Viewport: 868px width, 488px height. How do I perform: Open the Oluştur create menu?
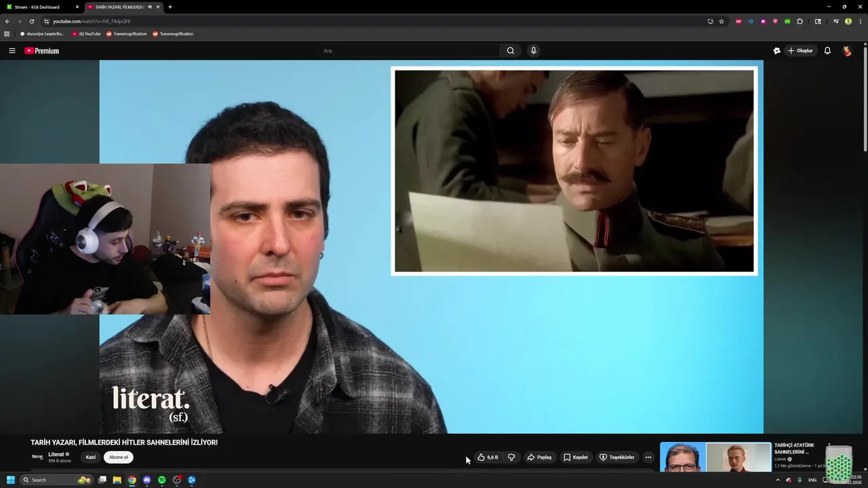pyautogui.click(x=800, y=51)
